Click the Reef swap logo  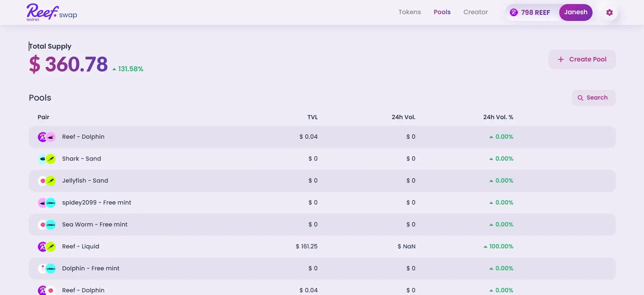click(x=52, y=12)
